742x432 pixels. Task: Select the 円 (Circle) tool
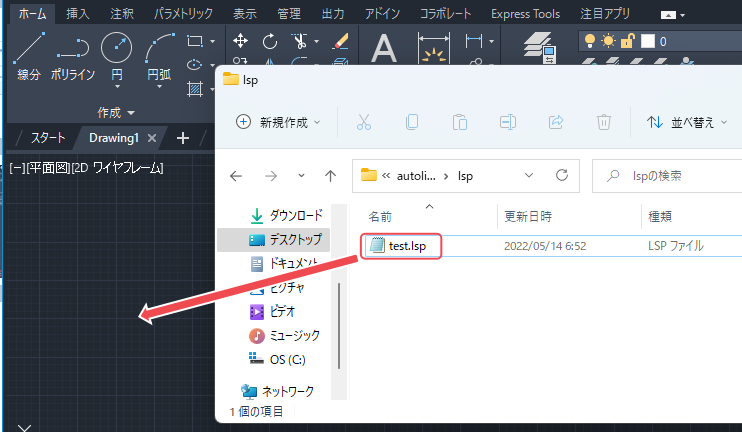point(117,55)
